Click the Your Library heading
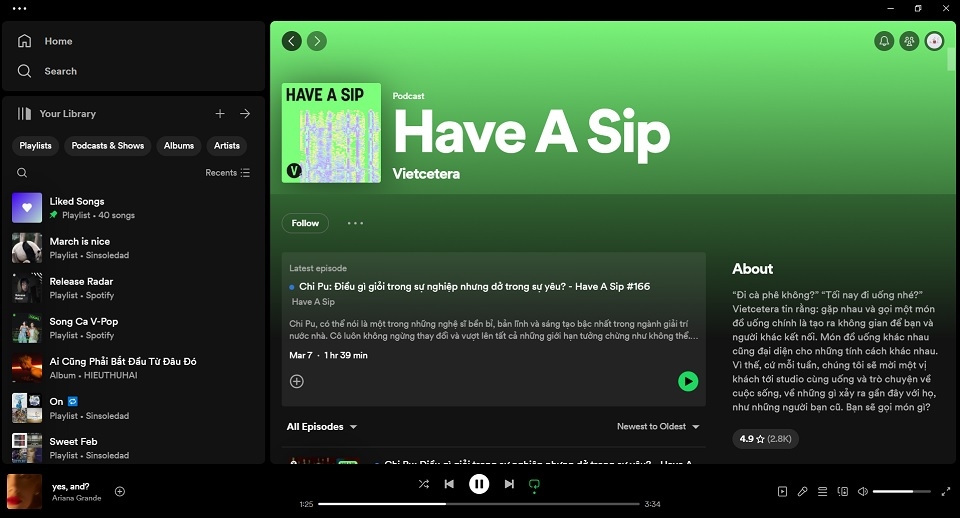Screen dimensions: 960x518 click(67, 113)
